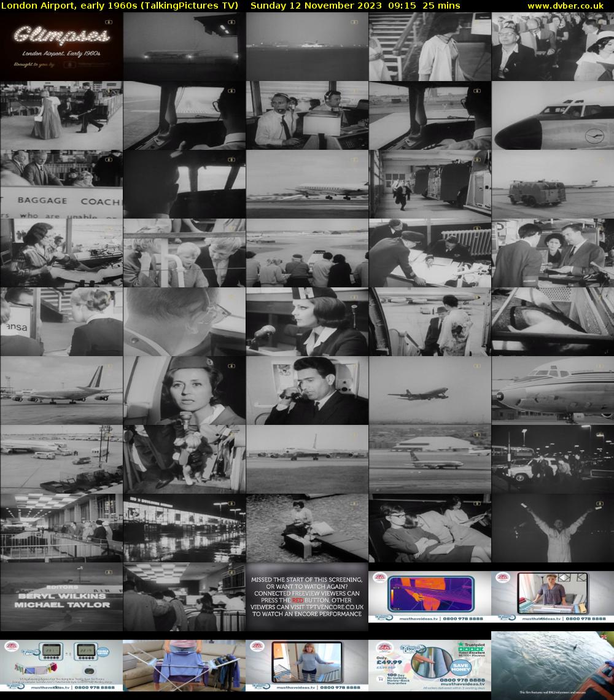Click the crowd inside the terminal hall frame
Screen dimensions: 614x700
[x=184, y=596]
